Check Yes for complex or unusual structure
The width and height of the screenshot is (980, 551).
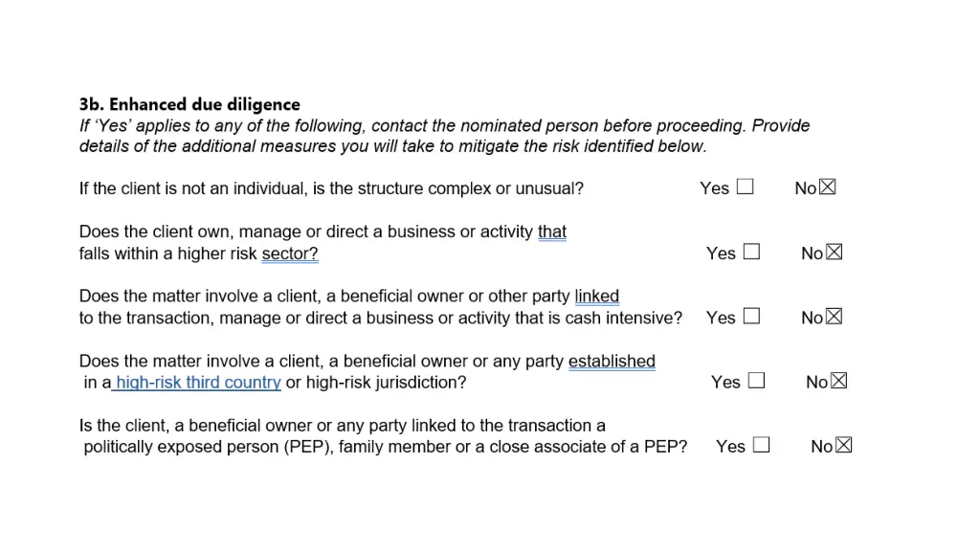pos(745,187)
